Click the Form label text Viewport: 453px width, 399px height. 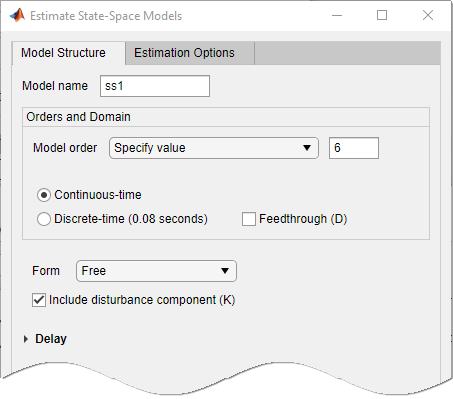pyautogui.click(x=46, y=271)
